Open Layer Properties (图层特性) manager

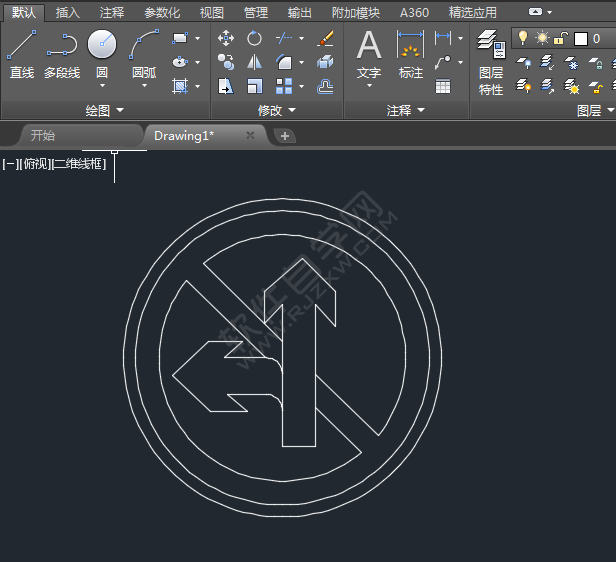pos(491,63)
